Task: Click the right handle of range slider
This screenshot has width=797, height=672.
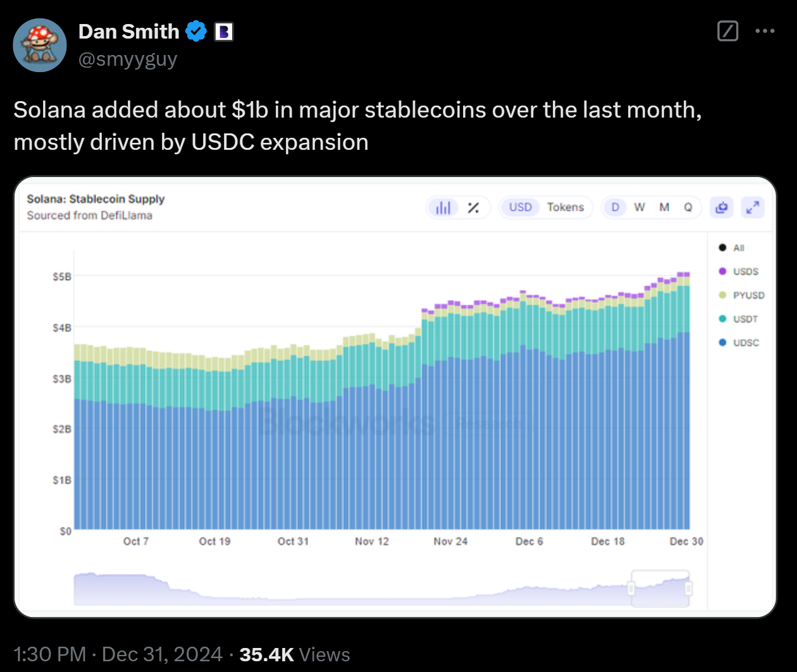Action: click(688, 589)
